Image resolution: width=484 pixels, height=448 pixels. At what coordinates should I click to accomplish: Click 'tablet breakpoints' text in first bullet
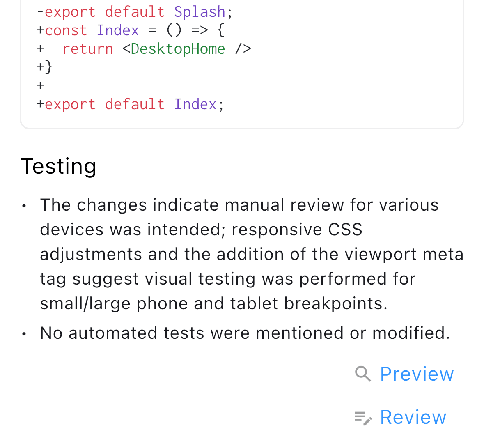coord(309,303)
